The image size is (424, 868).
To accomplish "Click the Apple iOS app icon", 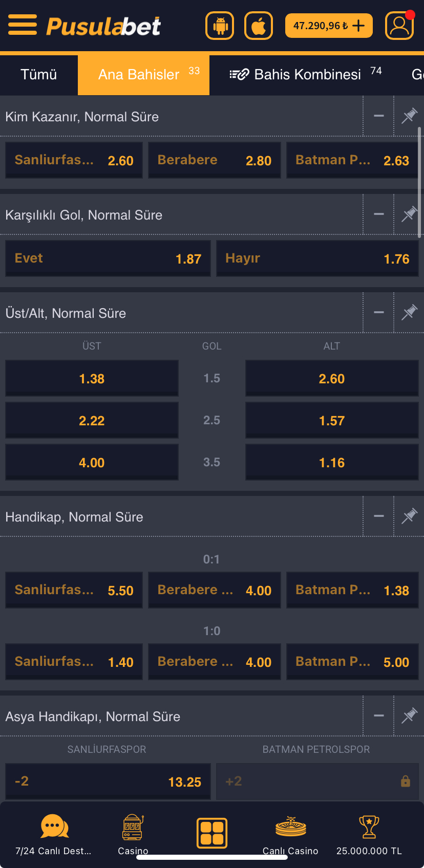I will [x=258, y=25].
